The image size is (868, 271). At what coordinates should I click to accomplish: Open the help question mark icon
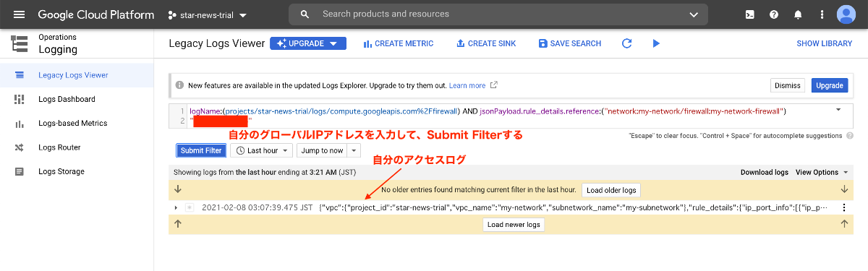[x=774, y=14]
